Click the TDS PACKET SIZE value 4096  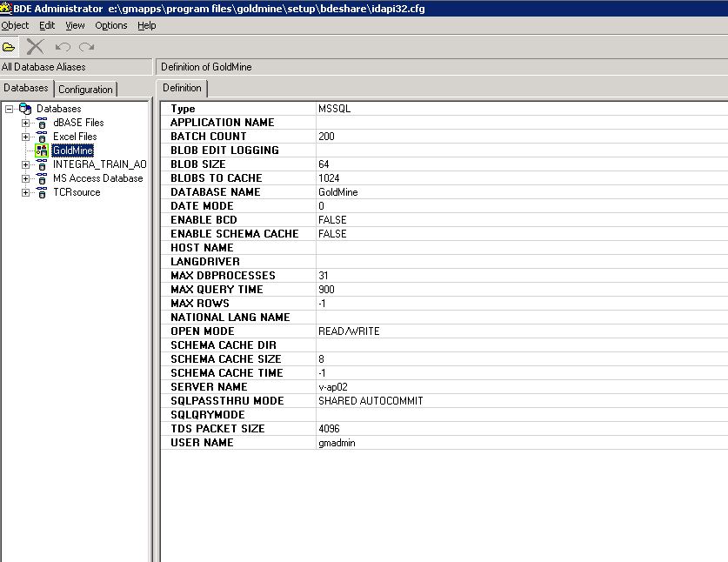329,429
